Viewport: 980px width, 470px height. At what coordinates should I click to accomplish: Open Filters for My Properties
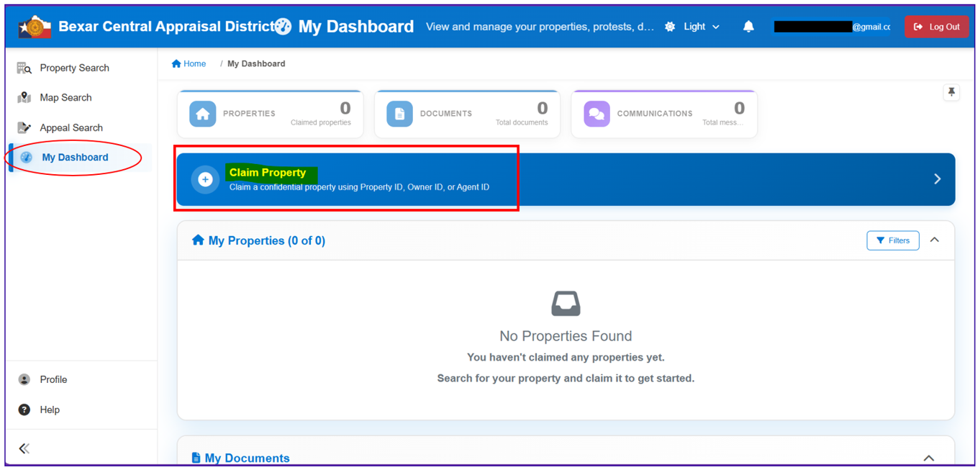coord(893,240)
